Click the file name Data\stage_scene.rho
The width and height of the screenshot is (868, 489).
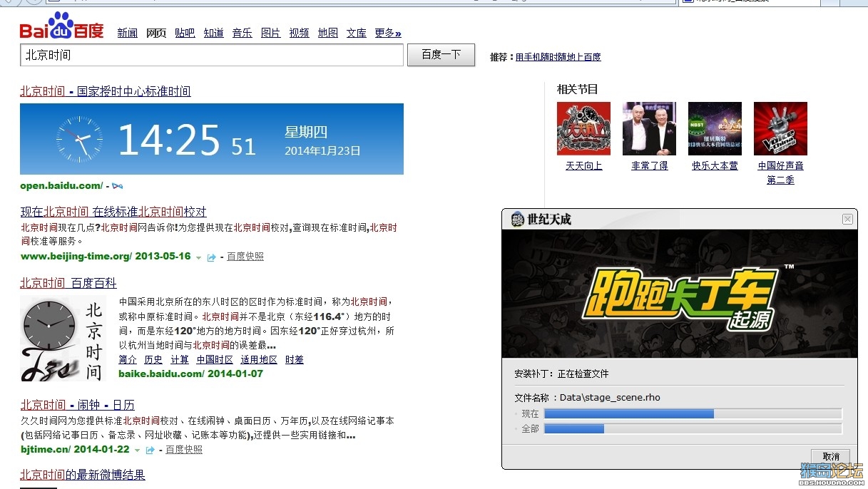(610, 398)
